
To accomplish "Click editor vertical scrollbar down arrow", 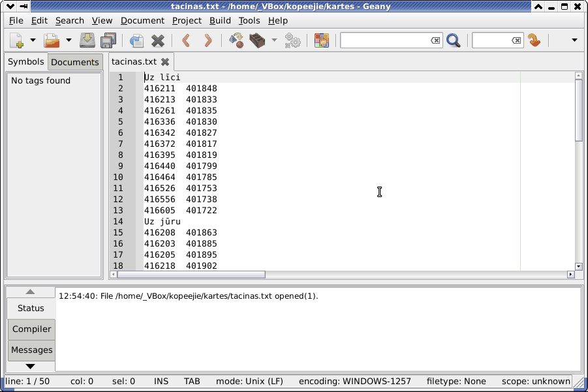I will 578,267.
